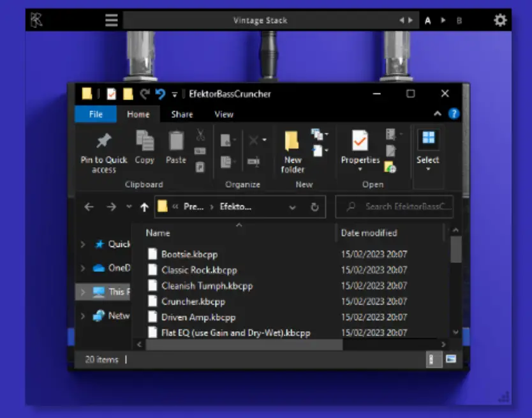Create a New folder from the ribbon
This screenshot has width=532, height=418.
[292, 143]
